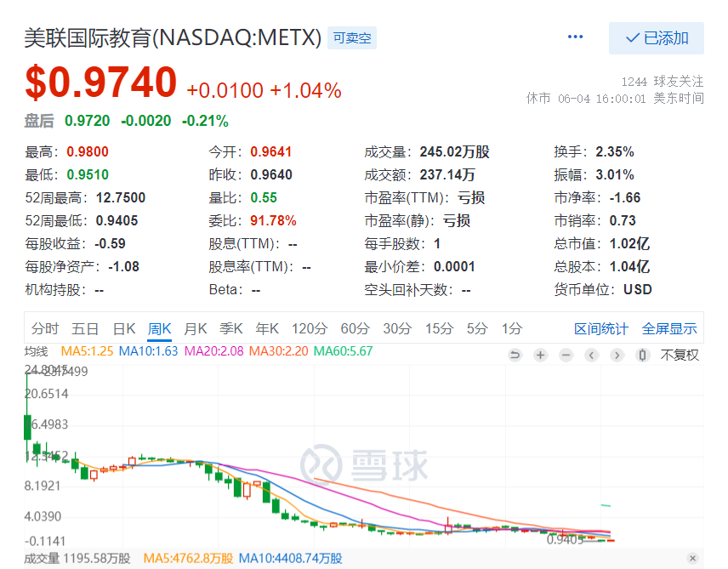Viewport: 728px width, 569px height.
Task: Open the 不复权 adjustment dropdown
Action: click(680, 356)
